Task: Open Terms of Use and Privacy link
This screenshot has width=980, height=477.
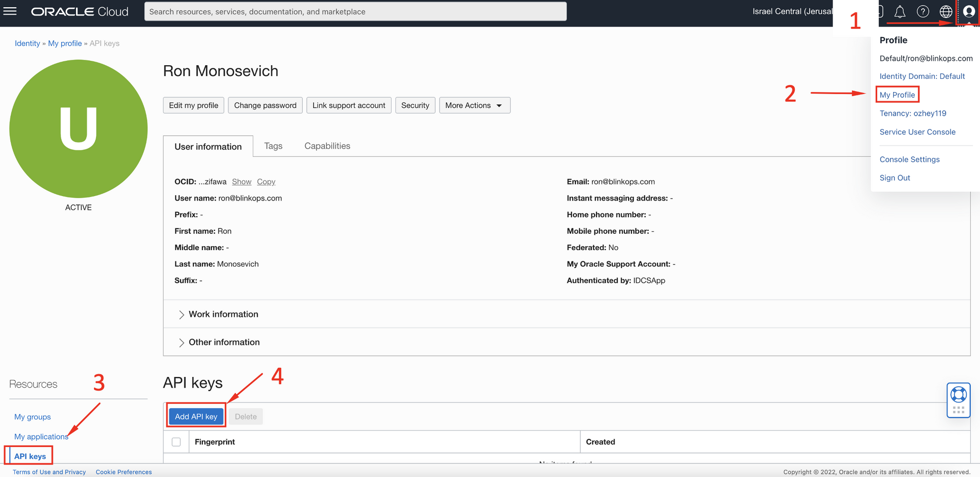Action: pyautogui.click(x=49, y=472)
